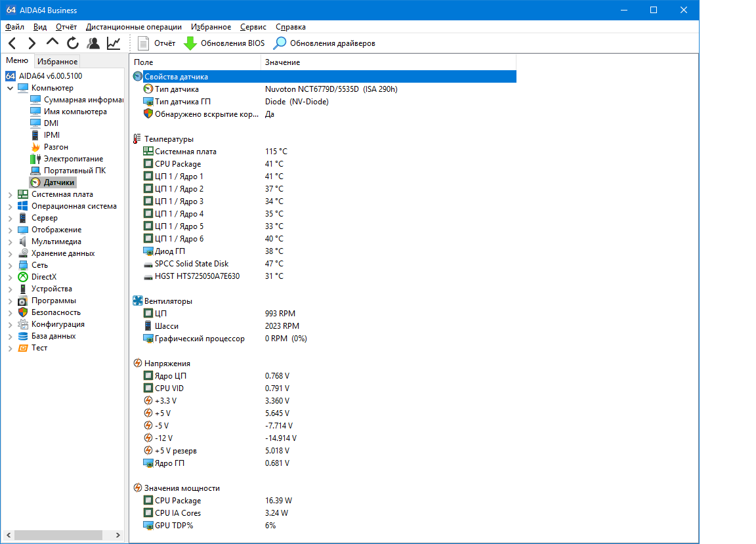Open the Отчёт report button

pos(157,43)
